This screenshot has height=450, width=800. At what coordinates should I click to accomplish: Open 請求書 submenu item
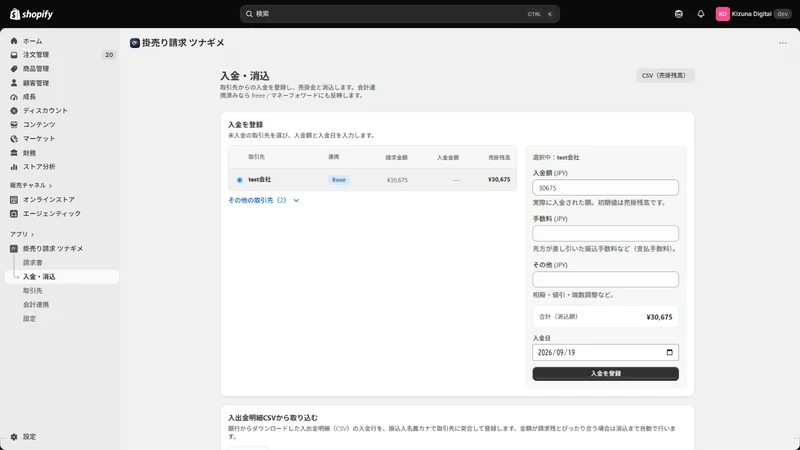33,262
